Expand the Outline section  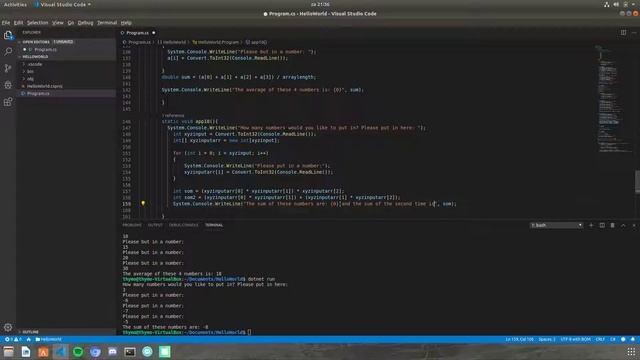pyautogui.click(x=31, y=332)
